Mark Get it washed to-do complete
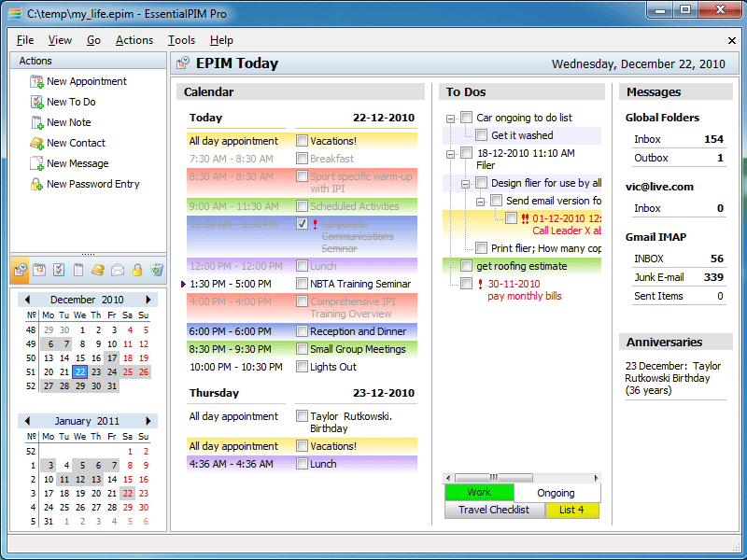This screenshot has height=560, width=747. tap(481, 135)
